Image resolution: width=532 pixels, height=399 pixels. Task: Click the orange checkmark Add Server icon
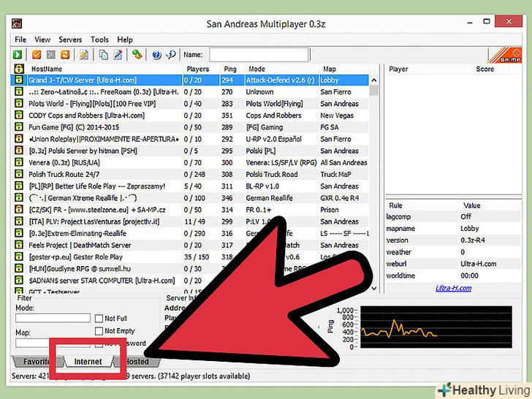click(37, 55)
